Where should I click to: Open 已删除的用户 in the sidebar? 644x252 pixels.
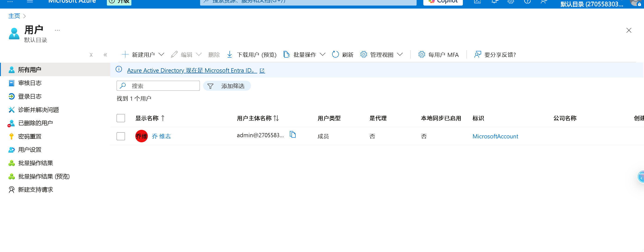tap(35, 123)
